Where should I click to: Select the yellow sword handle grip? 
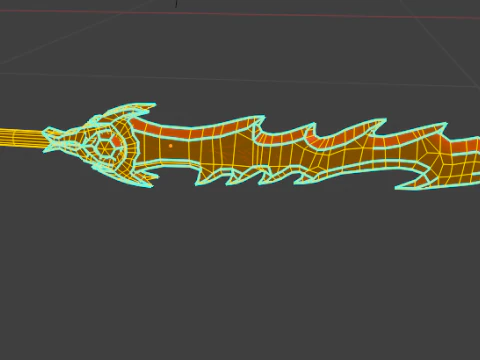click(22, 138)
